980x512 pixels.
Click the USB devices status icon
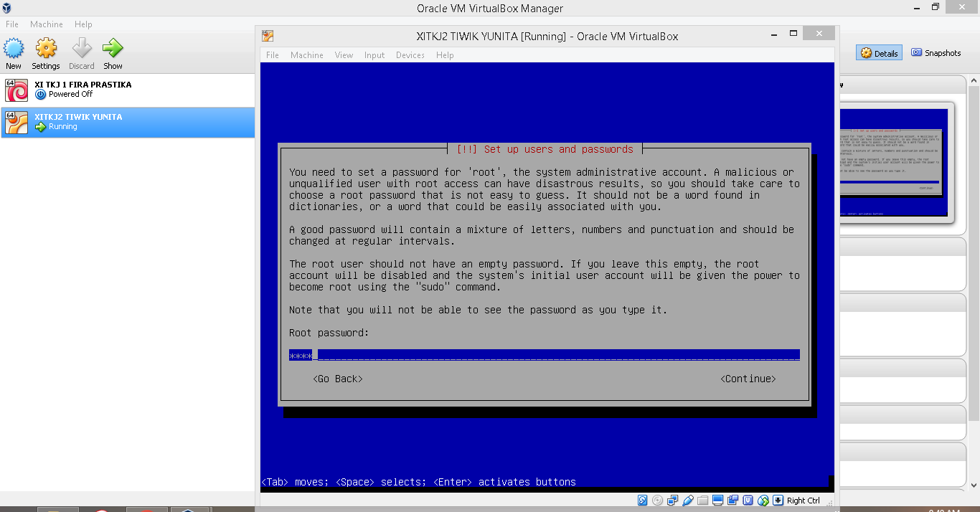tap(688, 501)
